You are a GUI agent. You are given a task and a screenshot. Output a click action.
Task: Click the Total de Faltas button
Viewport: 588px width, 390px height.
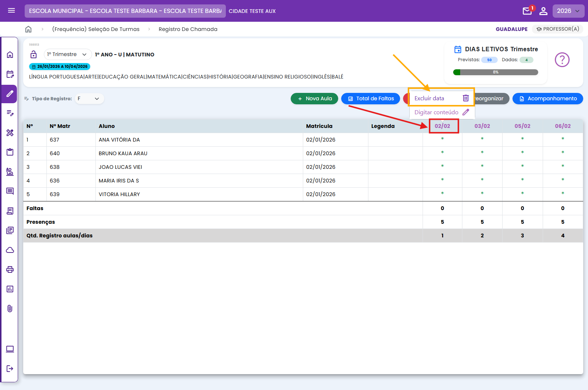(371, 99)
